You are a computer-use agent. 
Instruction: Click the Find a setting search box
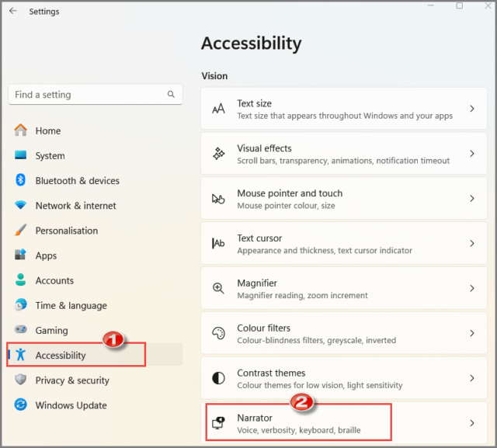[x=96, y=95]
